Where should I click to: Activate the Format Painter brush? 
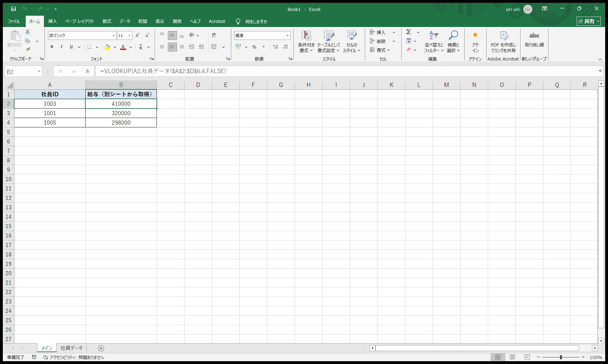point(28,50)
